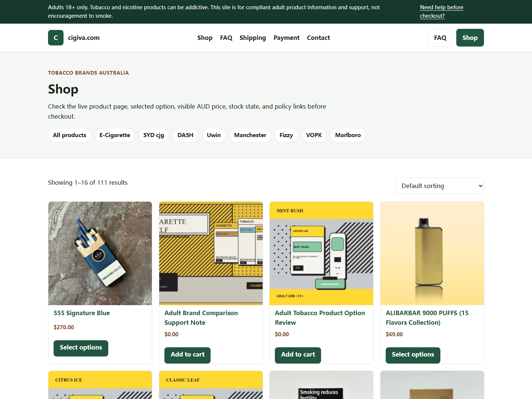
Task: Go to the Shipping navigation item
Action: point(253,38)
